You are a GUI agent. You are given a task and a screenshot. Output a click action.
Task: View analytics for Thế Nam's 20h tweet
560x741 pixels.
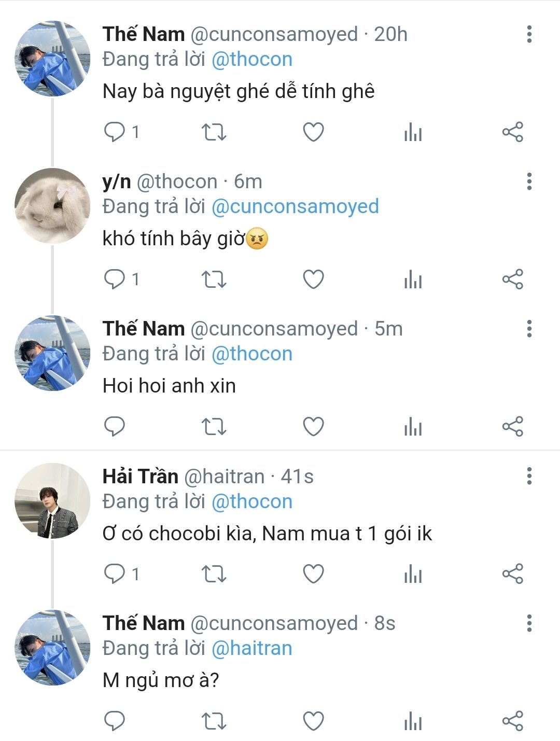coord(413,132)
